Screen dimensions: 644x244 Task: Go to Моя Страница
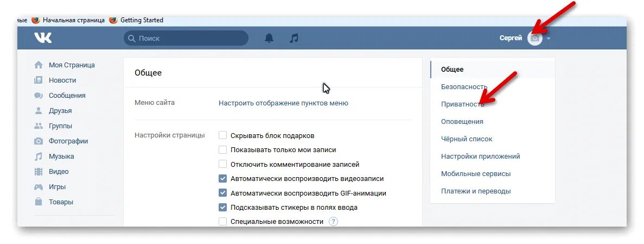click(x=72, y=65)
